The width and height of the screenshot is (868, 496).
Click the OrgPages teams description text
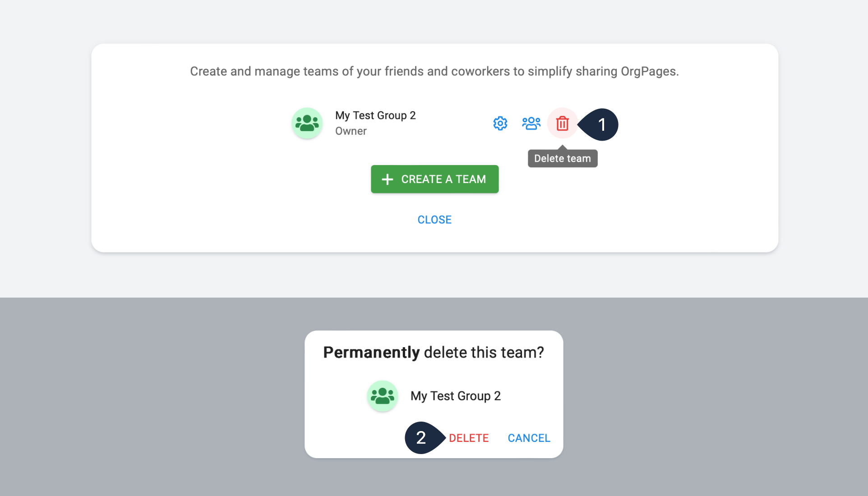(434, 71)
